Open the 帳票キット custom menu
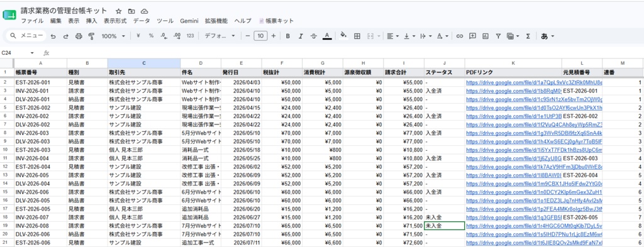 (x=277, y=21)
